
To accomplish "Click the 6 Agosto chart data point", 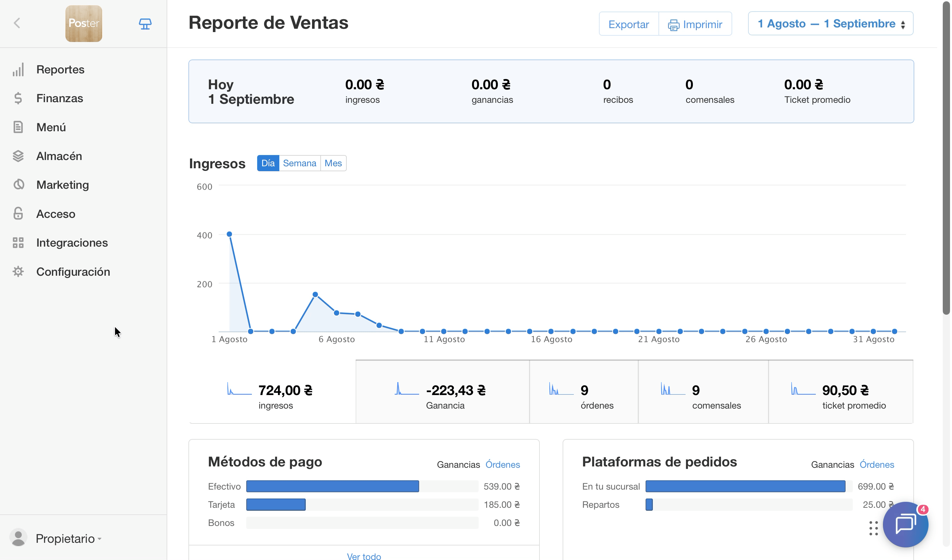I will coord(337,313).
